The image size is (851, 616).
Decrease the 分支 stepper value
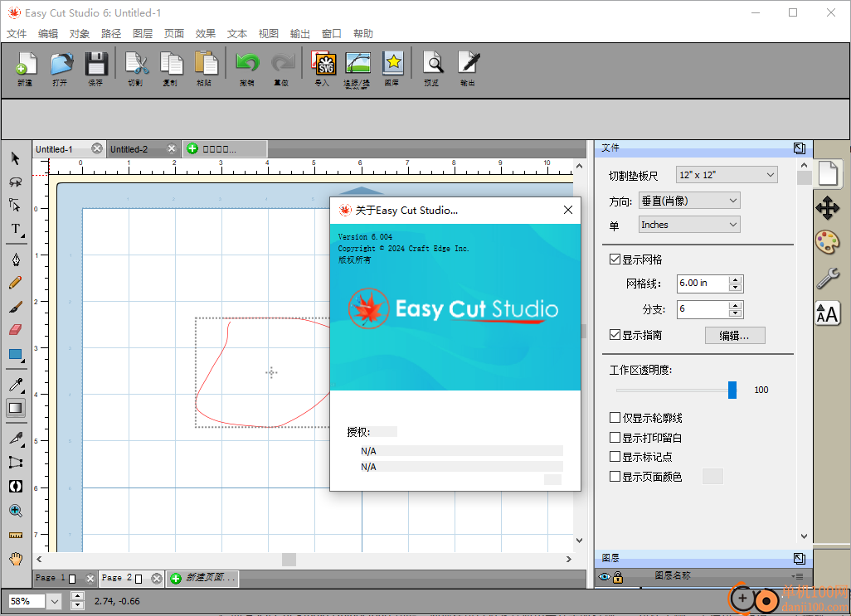pos(736,313)
